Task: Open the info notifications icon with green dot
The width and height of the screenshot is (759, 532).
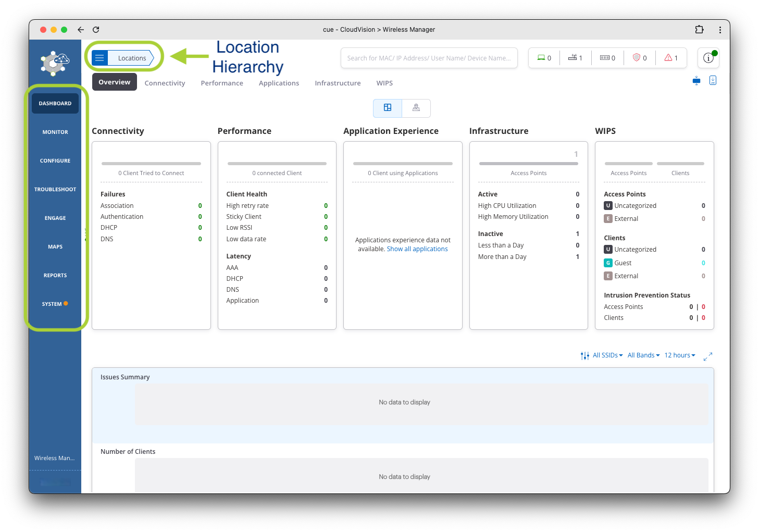Action: (x=708, y=58)
